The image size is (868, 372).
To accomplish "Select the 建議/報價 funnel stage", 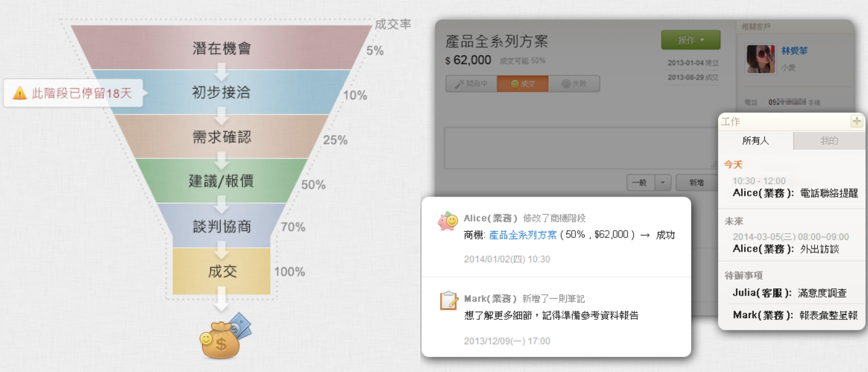I will click(x=222, y=182).
